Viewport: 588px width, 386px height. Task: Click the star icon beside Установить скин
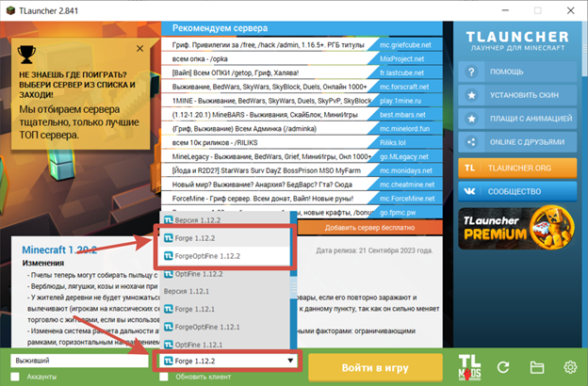tap(471, 95)
